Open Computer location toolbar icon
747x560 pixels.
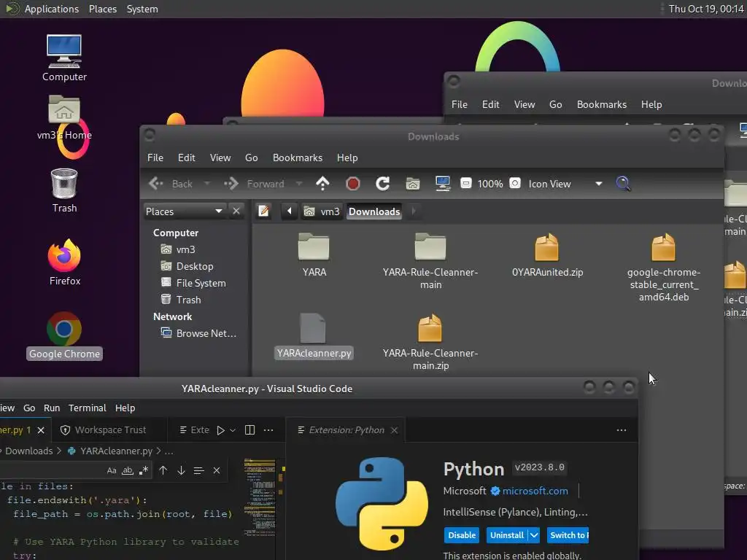(x=443, y=184)
